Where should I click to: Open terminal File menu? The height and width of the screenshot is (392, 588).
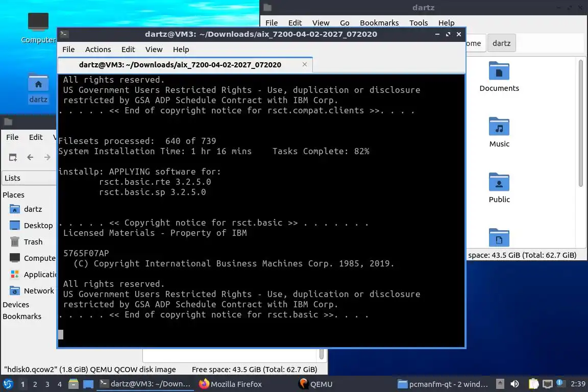coord(68,50)
